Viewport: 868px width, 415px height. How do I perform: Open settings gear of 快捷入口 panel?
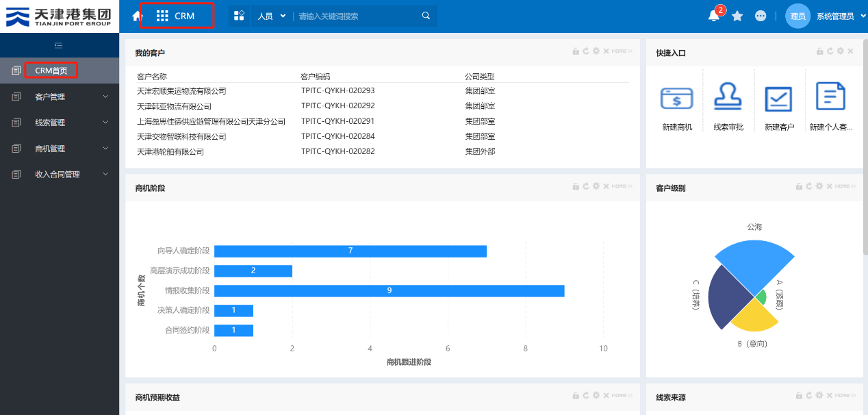840,51
